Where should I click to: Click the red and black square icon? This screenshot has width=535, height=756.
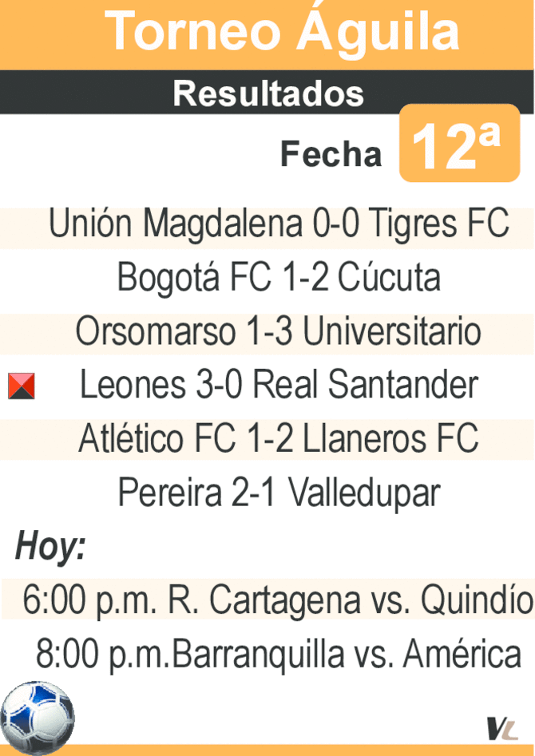(x=22, y=386)
